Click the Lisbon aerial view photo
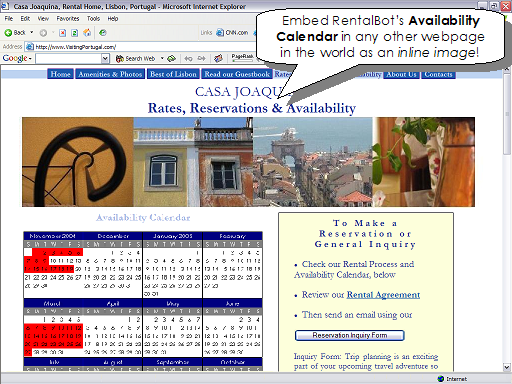Screen dimensions: 512x384 click(x=313, y=162)
